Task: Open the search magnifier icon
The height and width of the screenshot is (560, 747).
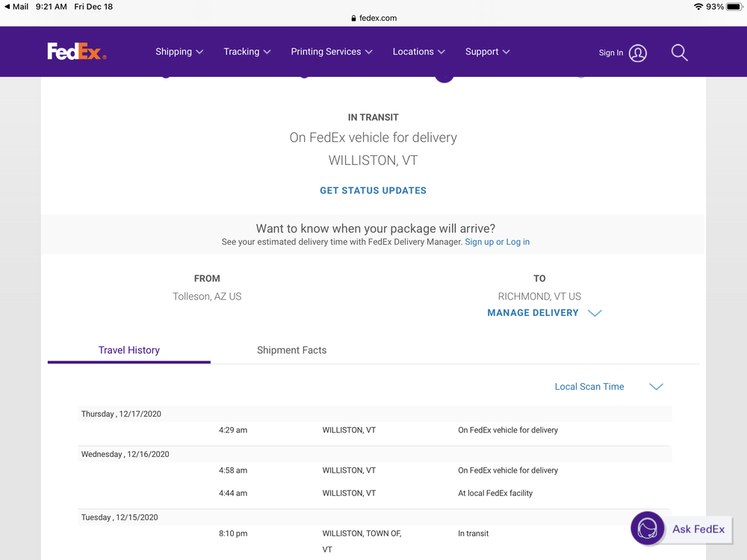Action: coord(679,52)
